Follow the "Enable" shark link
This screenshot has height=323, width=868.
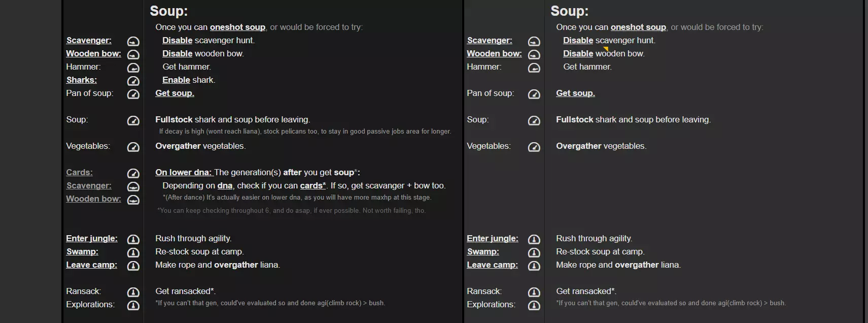[x=176, y=80]
